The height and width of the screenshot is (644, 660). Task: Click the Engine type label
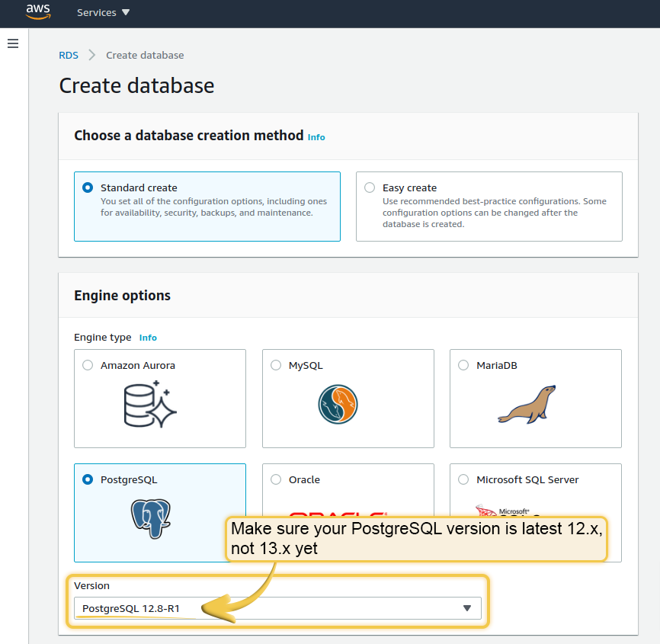coord(103,337)
